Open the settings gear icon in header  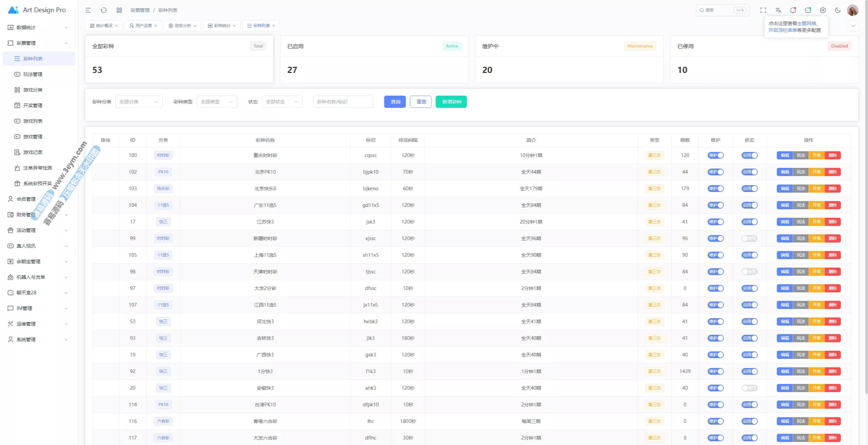(x=823, y=10)
